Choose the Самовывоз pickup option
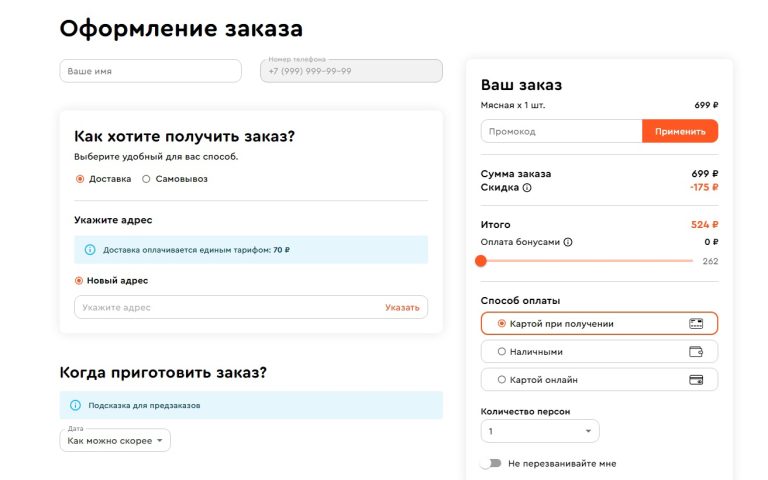This screenshot has width=768, height=480. [x=146, y=179]
